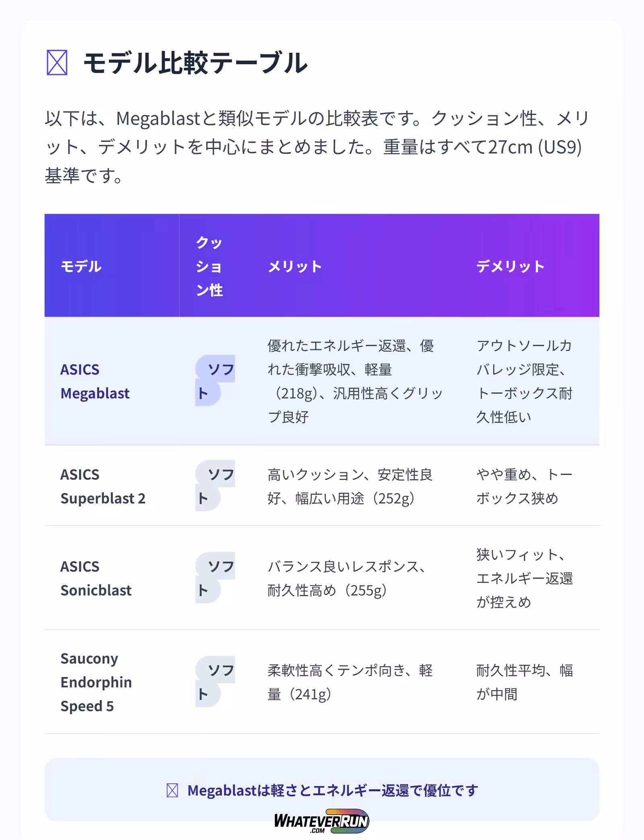Click the クッション性 column header
644x840 pixels.
(209, 266)
